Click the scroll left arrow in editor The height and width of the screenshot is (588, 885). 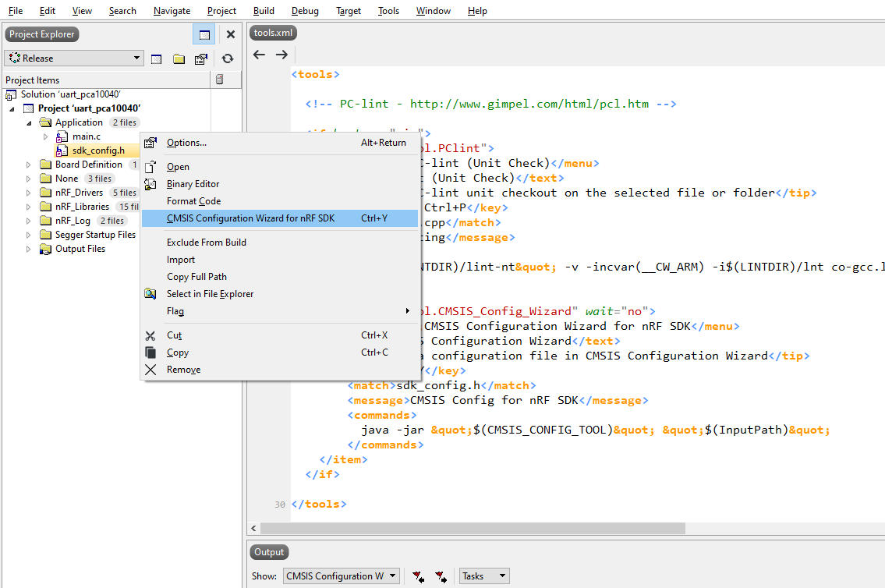point(254,528)
